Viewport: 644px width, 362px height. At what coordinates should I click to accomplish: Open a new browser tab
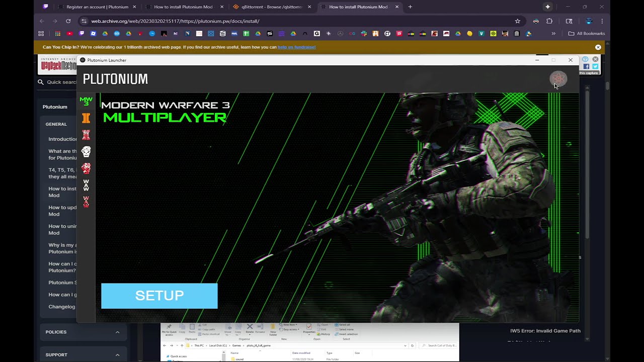[410, 7]
